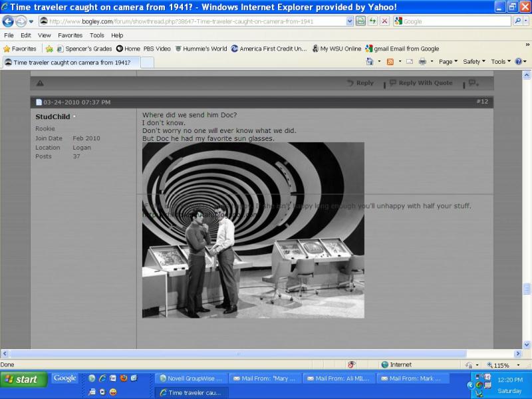This screenshot has height=399, width=532.
Task: Open the File menu
Action: pos(9,35)
